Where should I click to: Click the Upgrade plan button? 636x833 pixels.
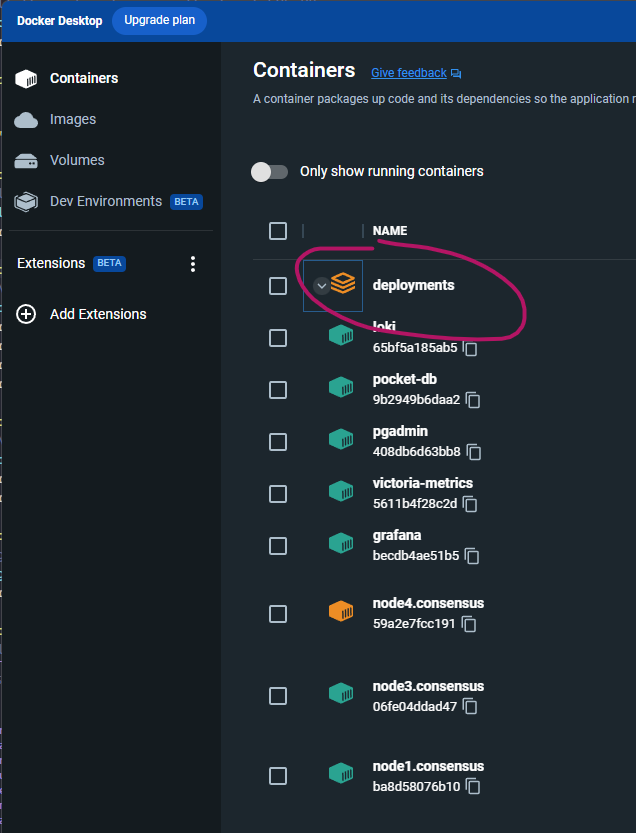[159, 20]
